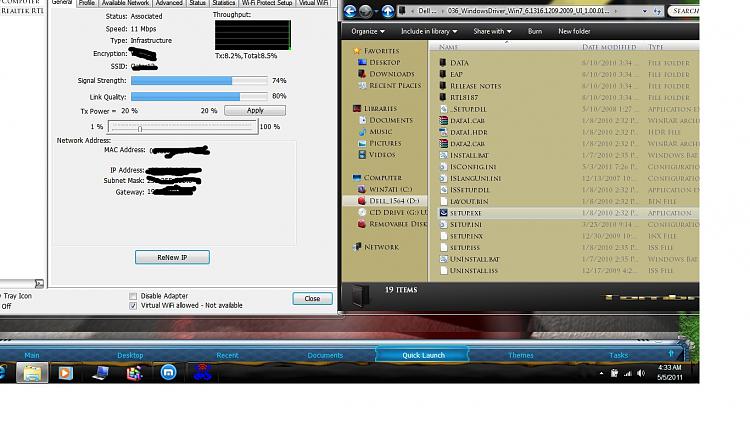Select the Recent tab on the dock bar
Image resolution: width=750 pixels, height=422 pixels.
point(227,355)
